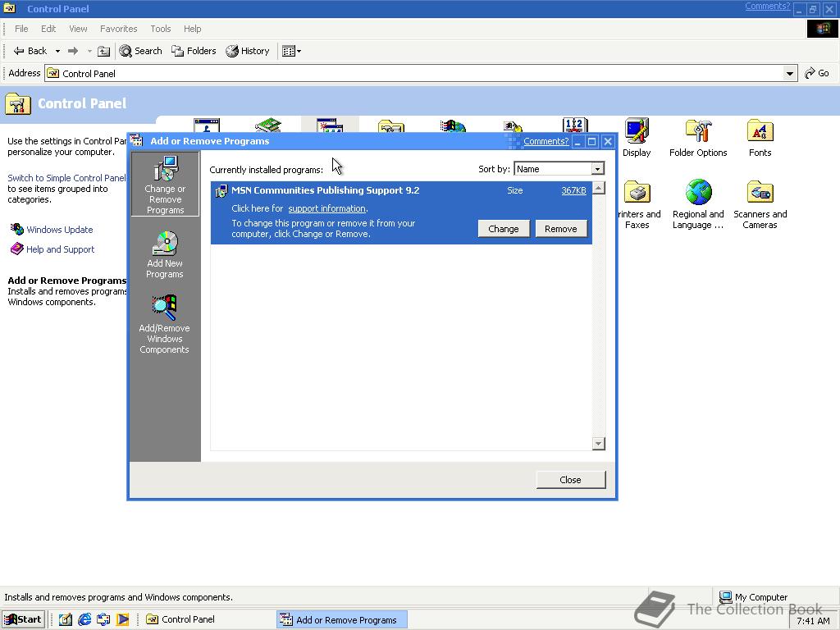Expand Address bar dropdown

pyautogui.click(x=790, y=73)
